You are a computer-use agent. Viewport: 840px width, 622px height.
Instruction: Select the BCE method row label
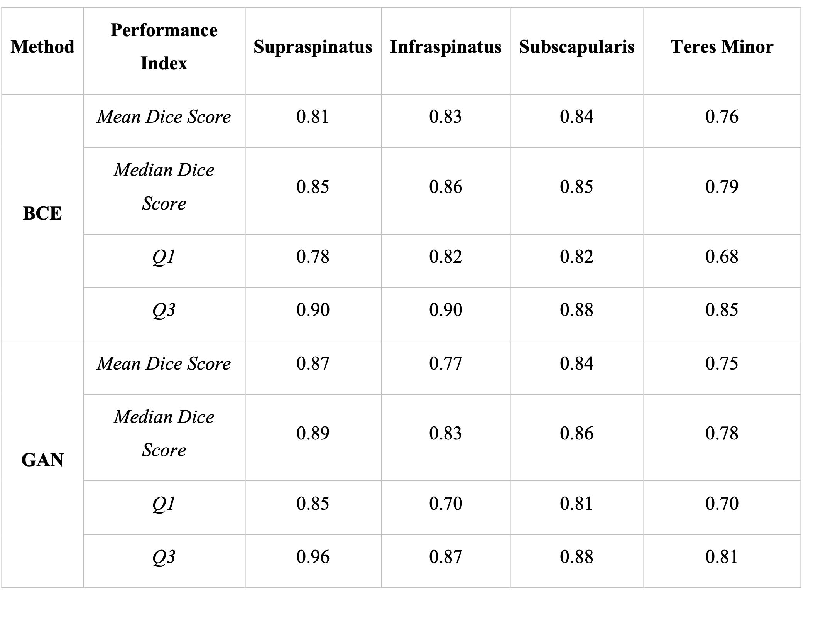tap(42, 213)
